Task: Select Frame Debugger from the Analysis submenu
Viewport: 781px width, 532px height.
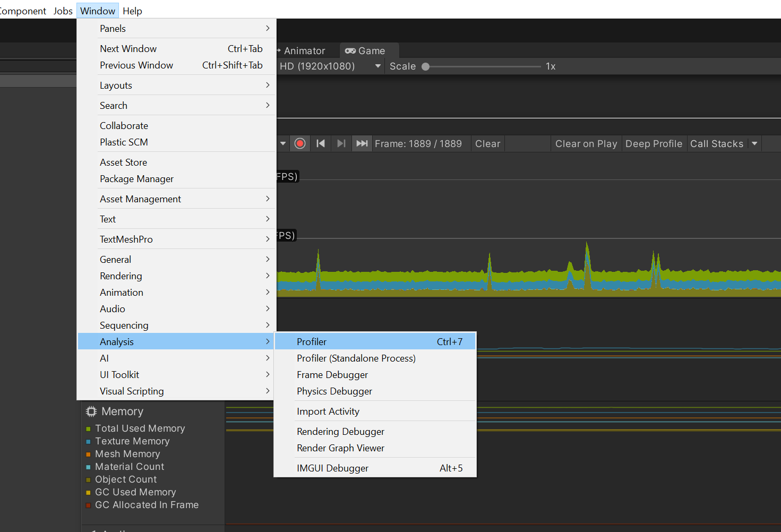Action: coord(332,375)
